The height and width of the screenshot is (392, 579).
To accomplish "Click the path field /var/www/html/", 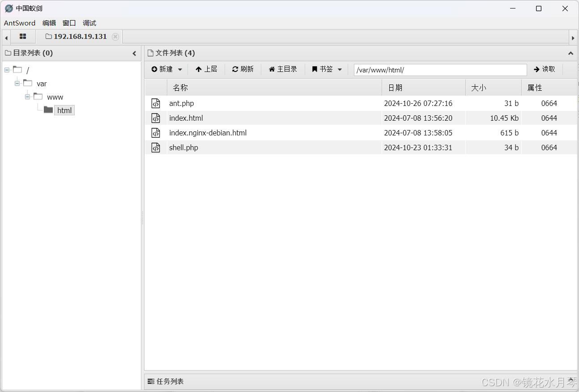I will (x=440, y=70).
